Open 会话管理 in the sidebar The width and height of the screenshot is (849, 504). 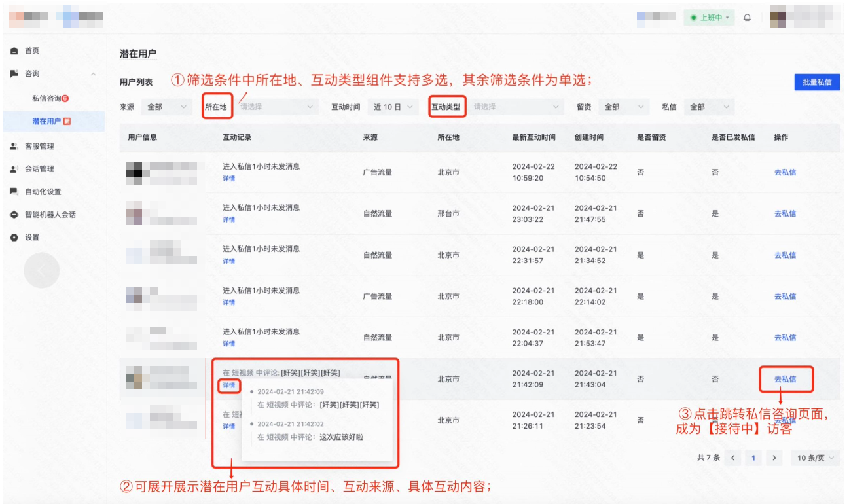coord(39,169)
